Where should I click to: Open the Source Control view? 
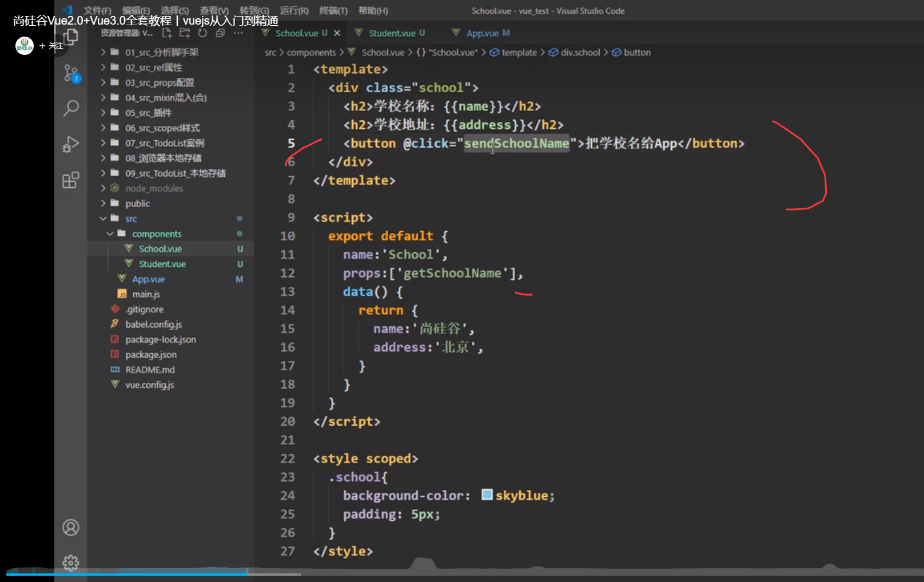click(x=71, y=73)
